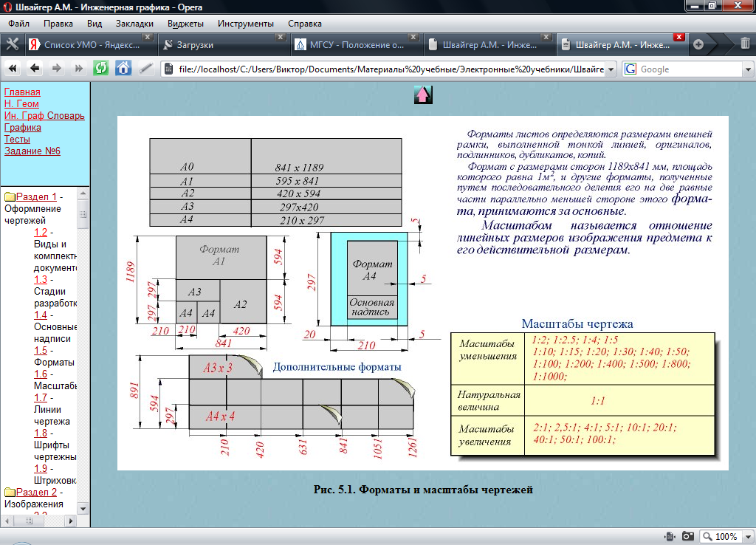This screenshot has width=756, height=545.
Task: Click the Раздел 1 folder icon
Action: coord(10,196)
